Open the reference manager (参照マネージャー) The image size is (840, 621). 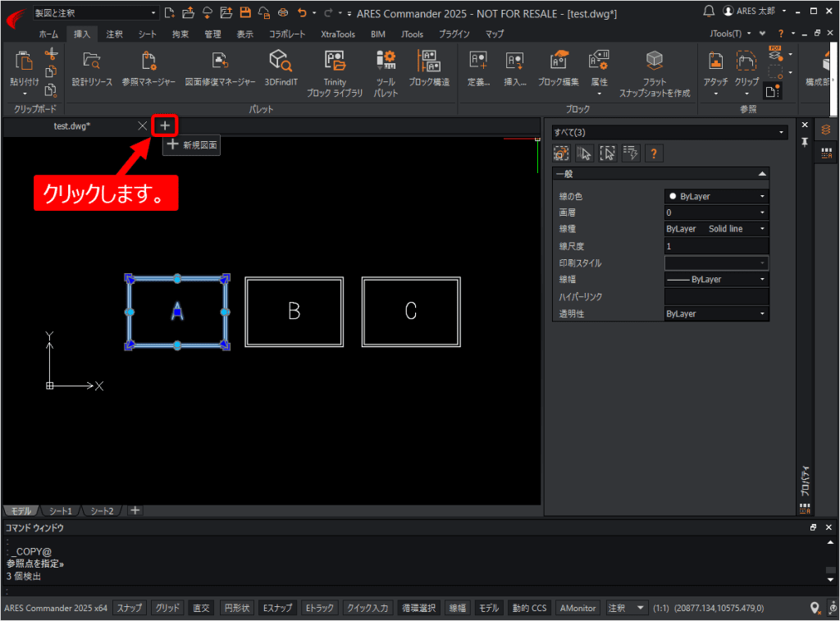(148, 68)
